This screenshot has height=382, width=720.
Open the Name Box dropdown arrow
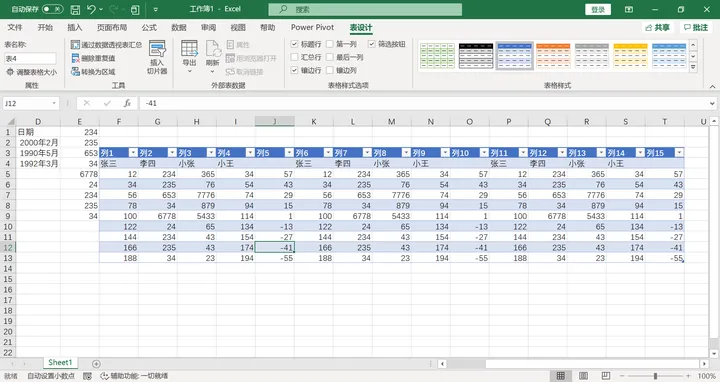pos(54,103)
